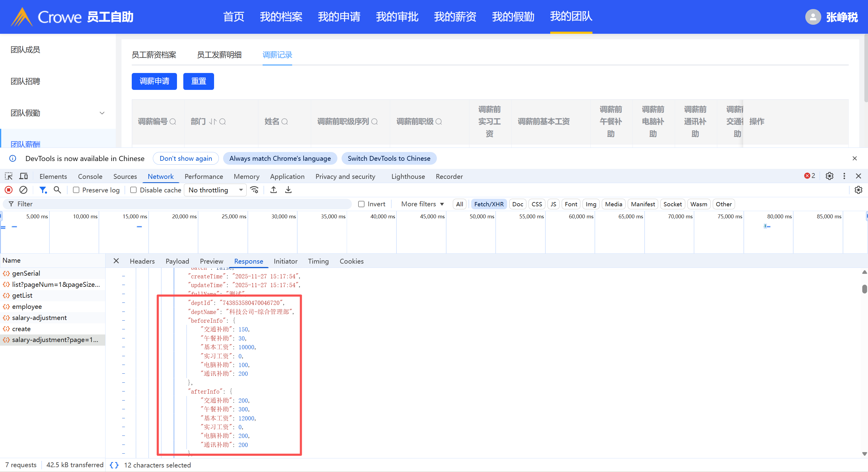This screenshot has width=868, height=472.
Task: Click the stop recording network log icon
Action: click(x=9, y=190)
